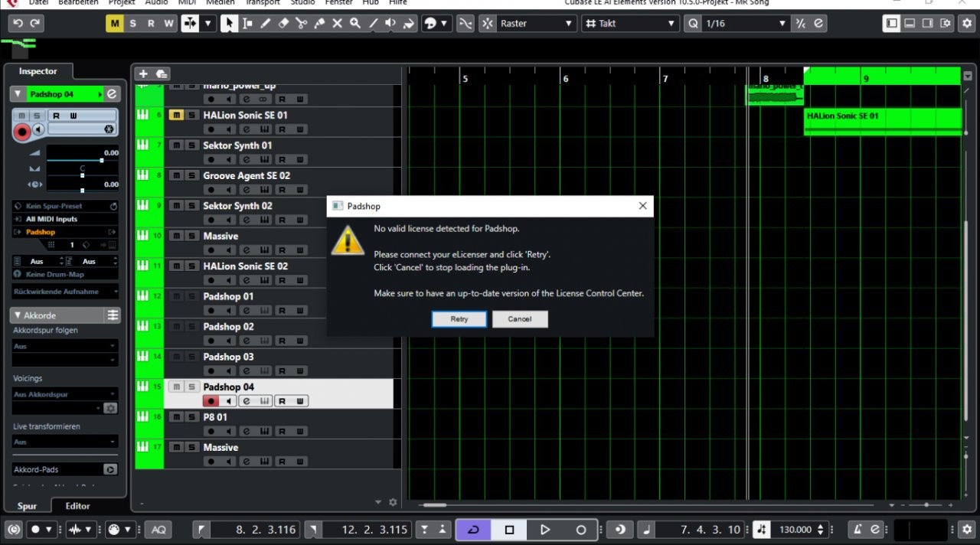Viewport: 980px width, 545px height.
Task: Click the Play transport button
Action: click(x=545, y=530)
